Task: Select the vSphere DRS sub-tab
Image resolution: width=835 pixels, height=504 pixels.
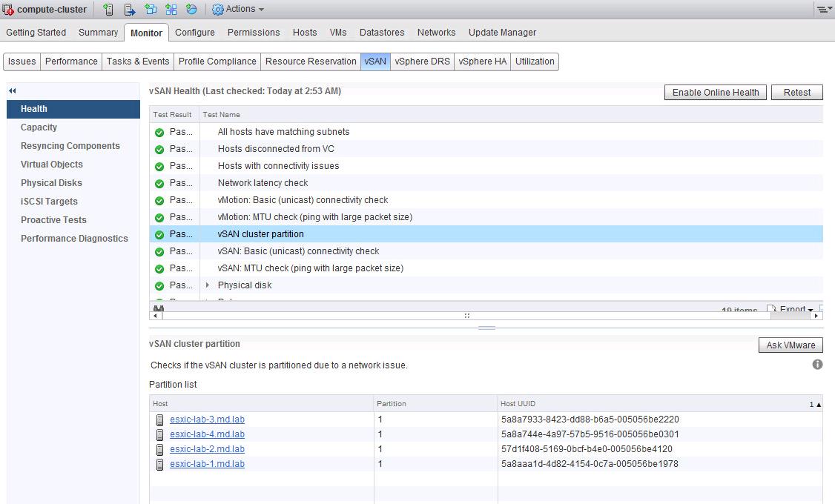Action: tap(422, 62)
